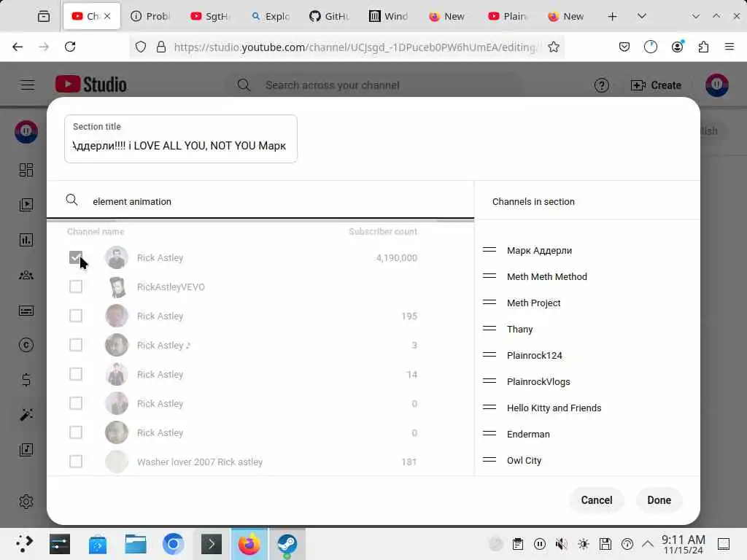Open the file manager from the taskbar
Image resolution: width=747 pixels, height=560 pixels.
point(135,544)
